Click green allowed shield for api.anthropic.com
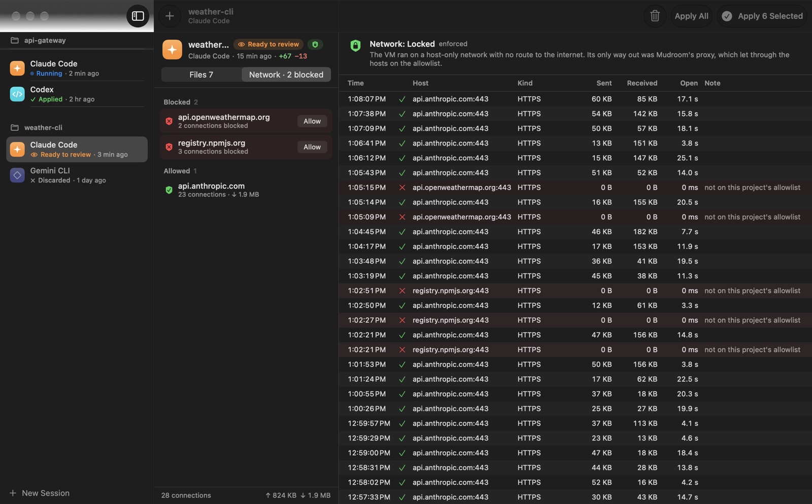This screenshot has height=504, width=812. 169,190
